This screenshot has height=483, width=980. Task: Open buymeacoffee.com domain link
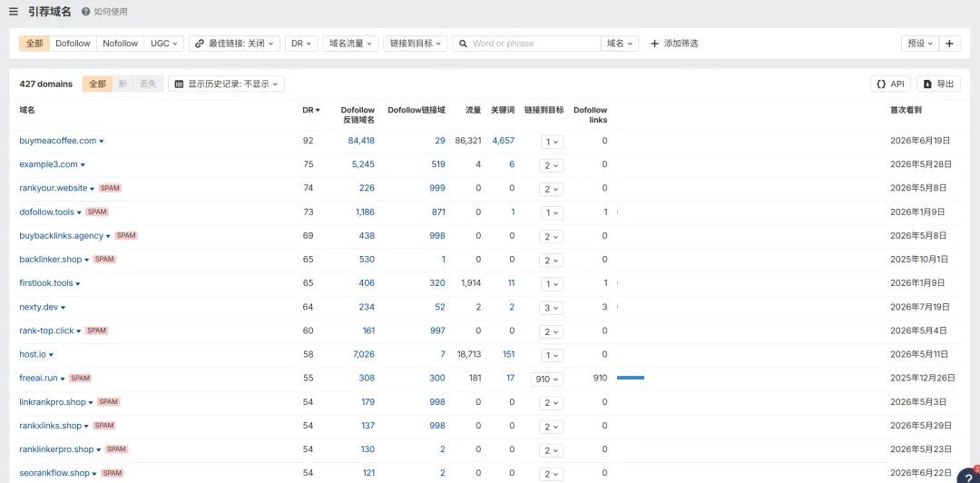[x=57, y=141]
